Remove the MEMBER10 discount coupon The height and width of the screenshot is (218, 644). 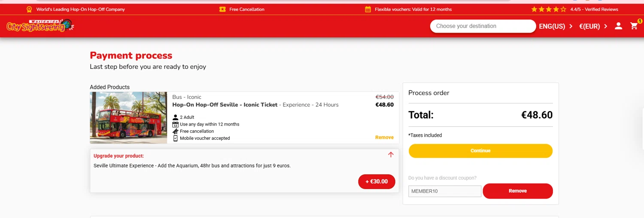[518, 191]
